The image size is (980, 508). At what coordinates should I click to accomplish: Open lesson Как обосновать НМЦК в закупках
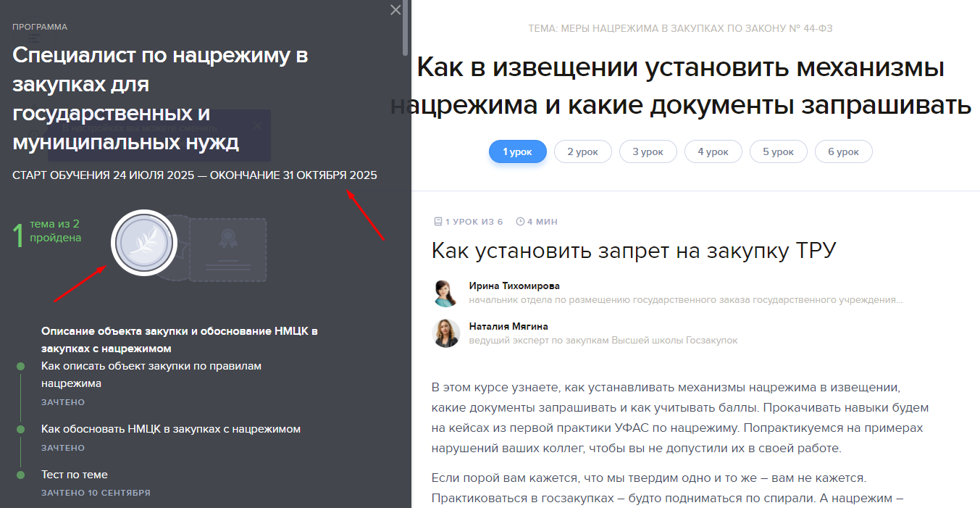pos(170,429)
